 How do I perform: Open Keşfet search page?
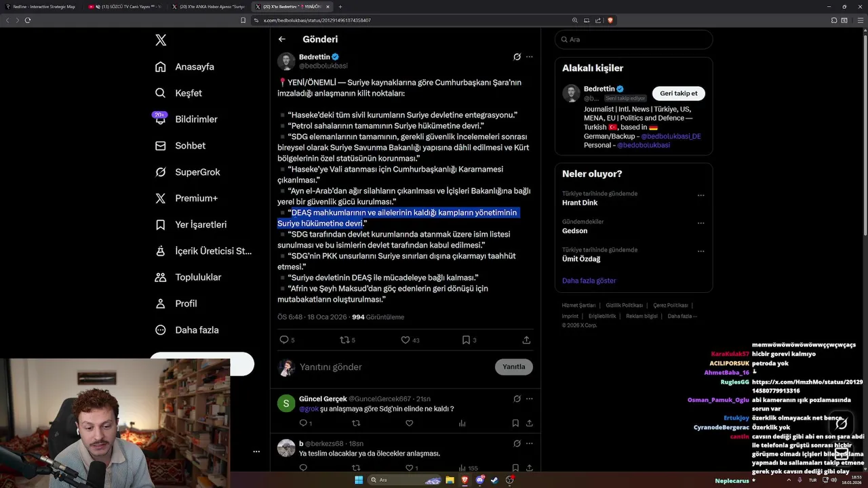click(178, 93)
